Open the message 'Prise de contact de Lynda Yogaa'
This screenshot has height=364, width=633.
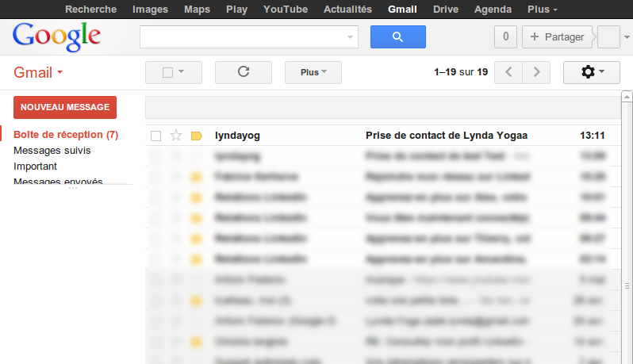click(447, 136)
